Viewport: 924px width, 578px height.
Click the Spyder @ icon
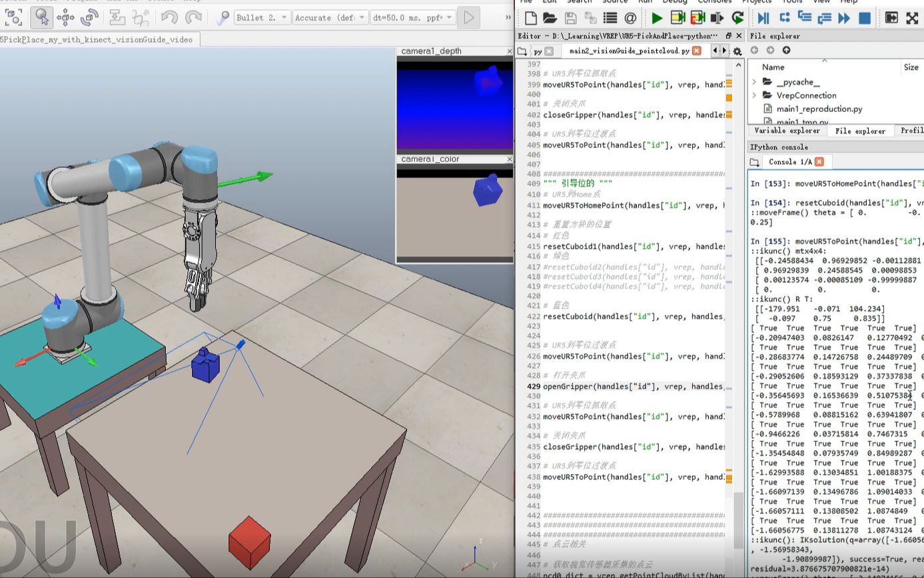click(x=630, y=18)
